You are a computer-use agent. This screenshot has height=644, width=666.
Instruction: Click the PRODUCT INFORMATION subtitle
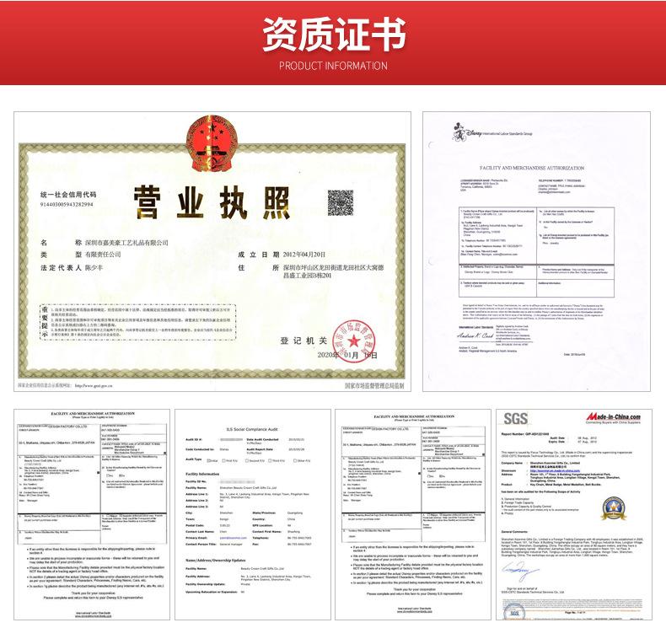point(332,66)
